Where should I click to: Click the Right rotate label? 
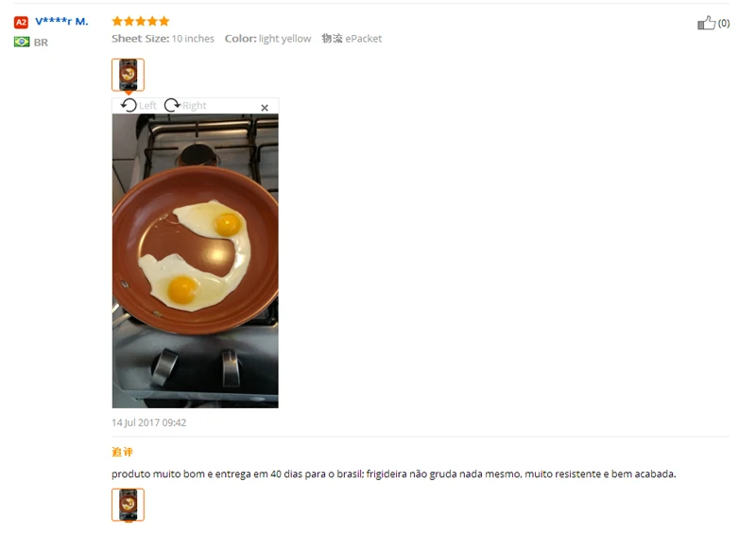point(195,106)
